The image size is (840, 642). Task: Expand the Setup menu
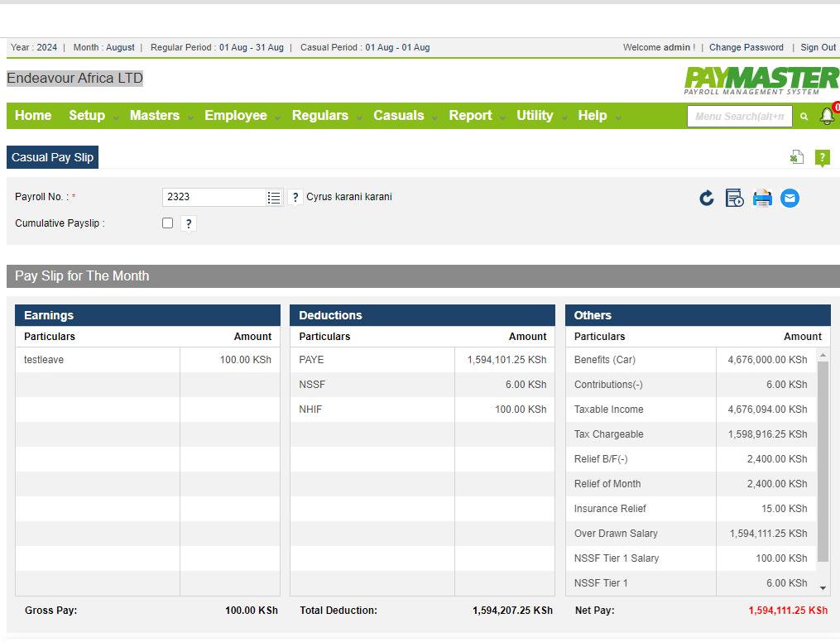87,116
